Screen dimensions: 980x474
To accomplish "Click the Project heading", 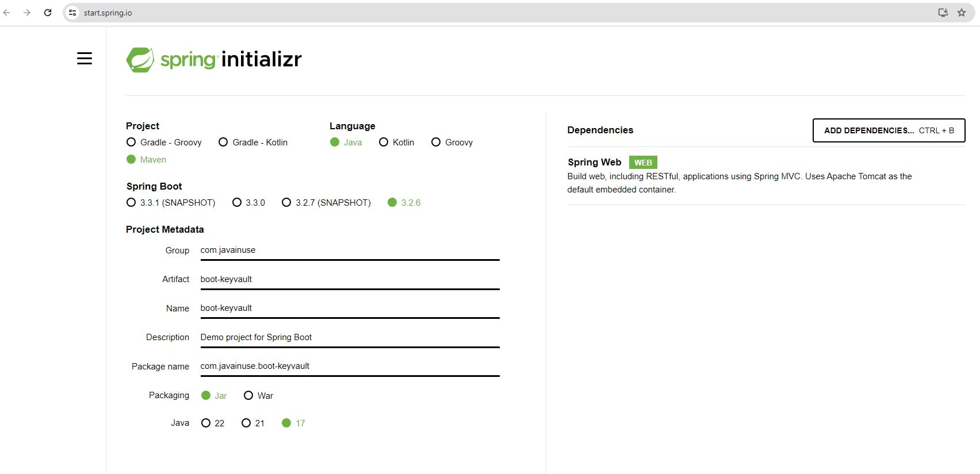I will click(x=143, y=126).
